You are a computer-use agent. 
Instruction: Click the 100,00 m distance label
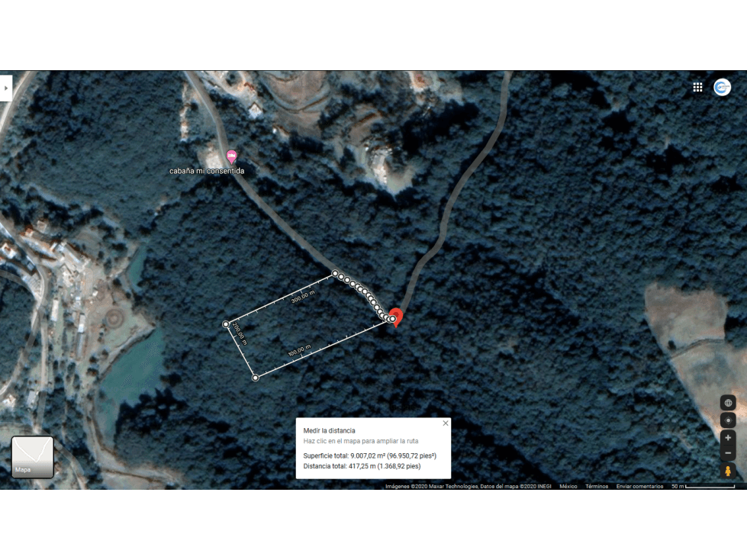tap(299, 350)
